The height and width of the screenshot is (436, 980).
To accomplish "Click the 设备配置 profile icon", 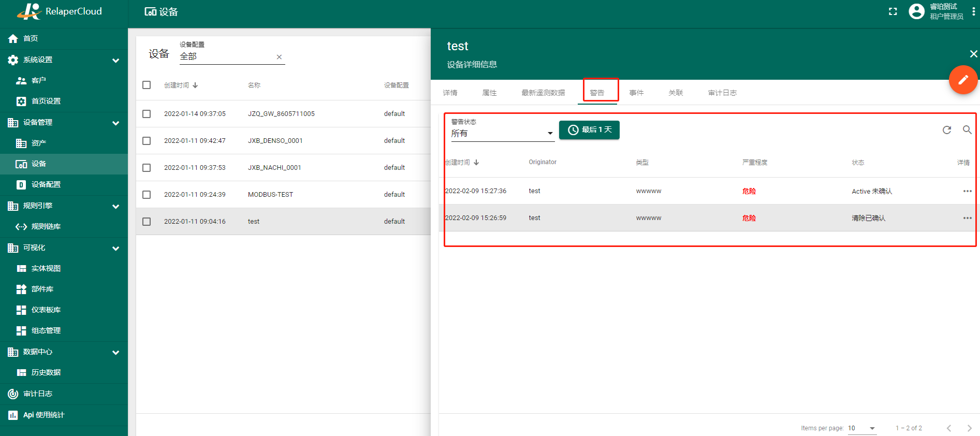I will click(x=21, y=185).
